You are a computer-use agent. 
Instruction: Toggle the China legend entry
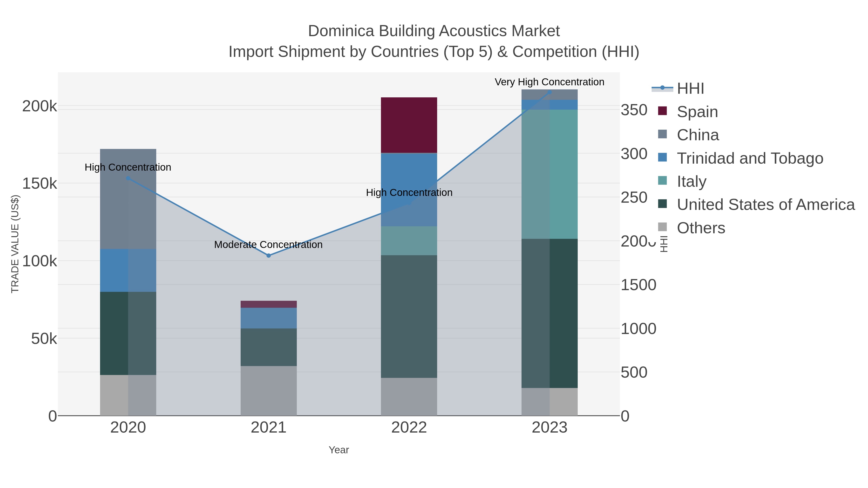(688, 135)
